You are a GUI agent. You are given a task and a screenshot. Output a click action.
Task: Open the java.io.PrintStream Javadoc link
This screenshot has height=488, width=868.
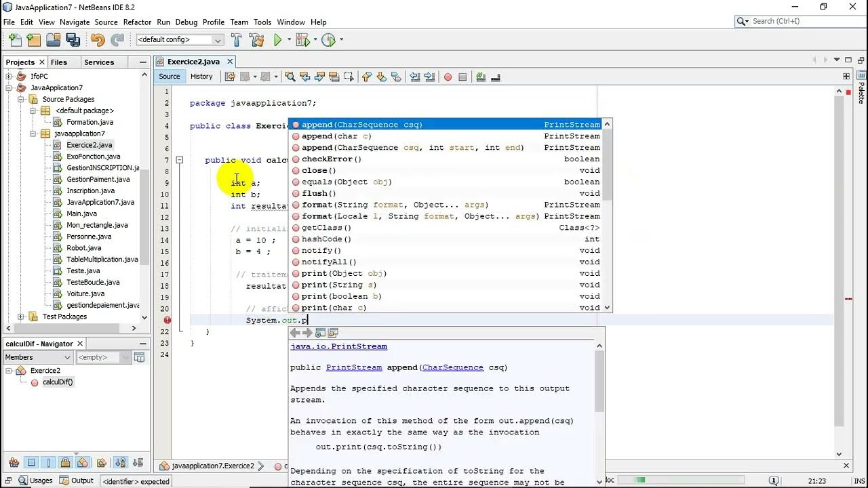pyautogui.click(x=338, y=346)
